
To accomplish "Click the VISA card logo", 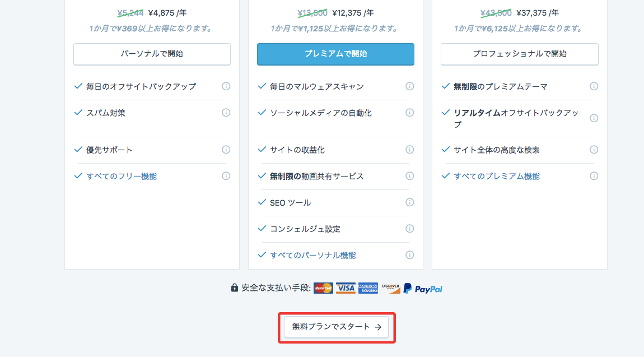I will click(x=346, y=288).
